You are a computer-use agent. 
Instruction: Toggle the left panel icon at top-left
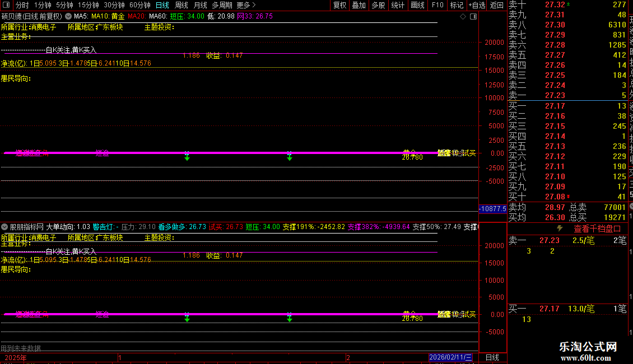coord(6,5)
